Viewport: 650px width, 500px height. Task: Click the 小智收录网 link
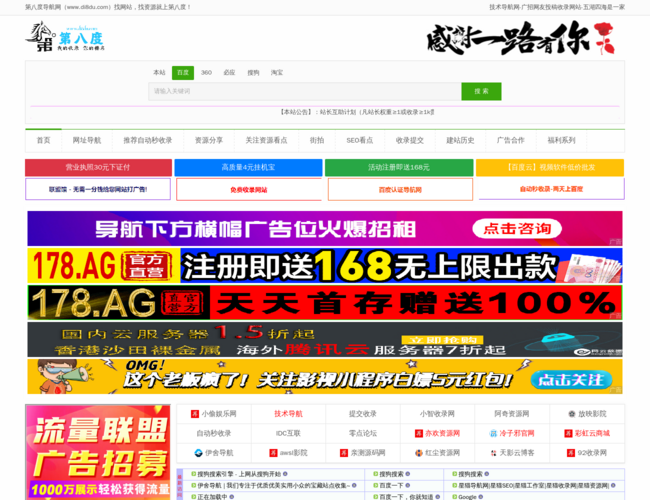pos(437,414)
